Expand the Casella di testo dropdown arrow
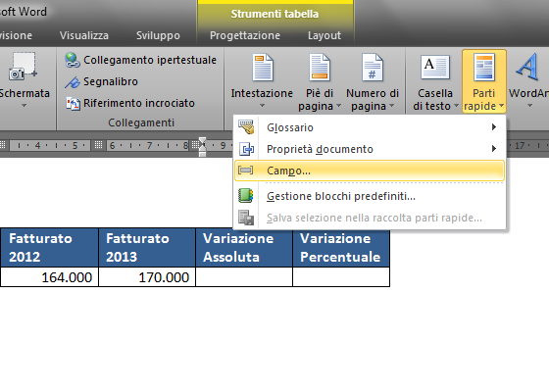This screenshot has width=549, height=392. click(456, 106)
